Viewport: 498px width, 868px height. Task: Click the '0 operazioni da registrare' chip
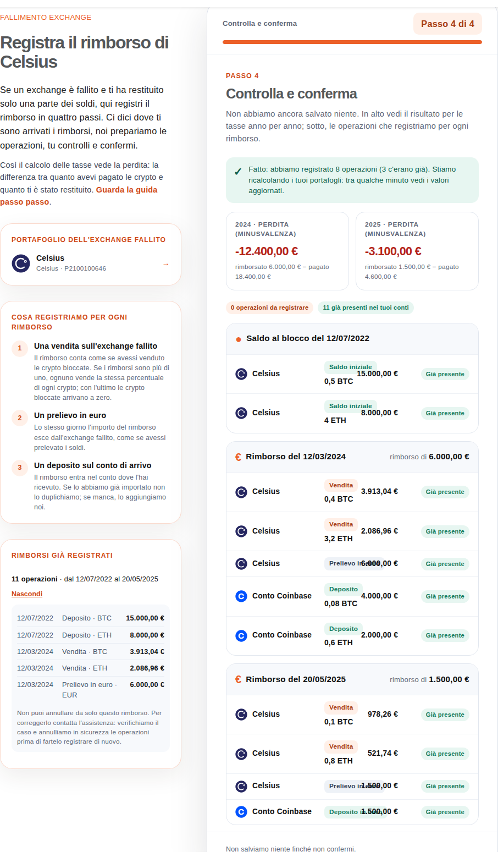[269, 308]
